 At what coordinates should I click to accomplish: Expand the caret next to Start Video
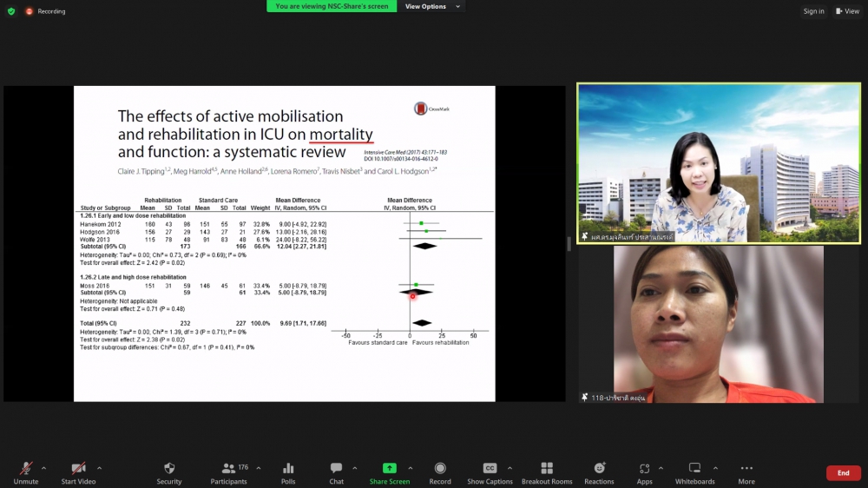pyautogui.click(x=99, y=468)
